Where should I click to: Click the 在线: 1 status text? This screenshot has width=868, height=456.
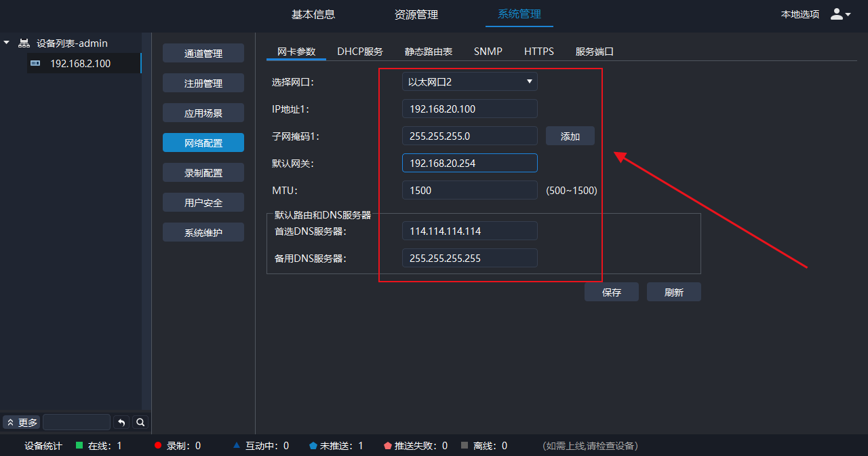105,446
